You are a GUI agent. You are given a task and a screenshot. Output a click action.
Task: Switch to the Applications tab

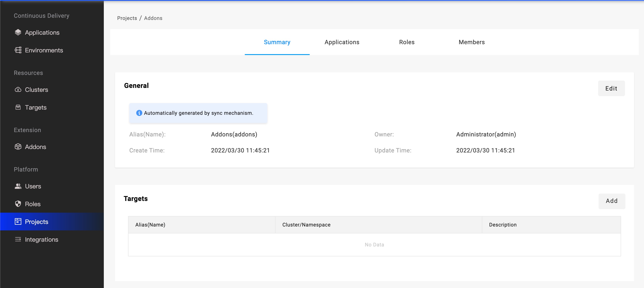tap(342, 42)
